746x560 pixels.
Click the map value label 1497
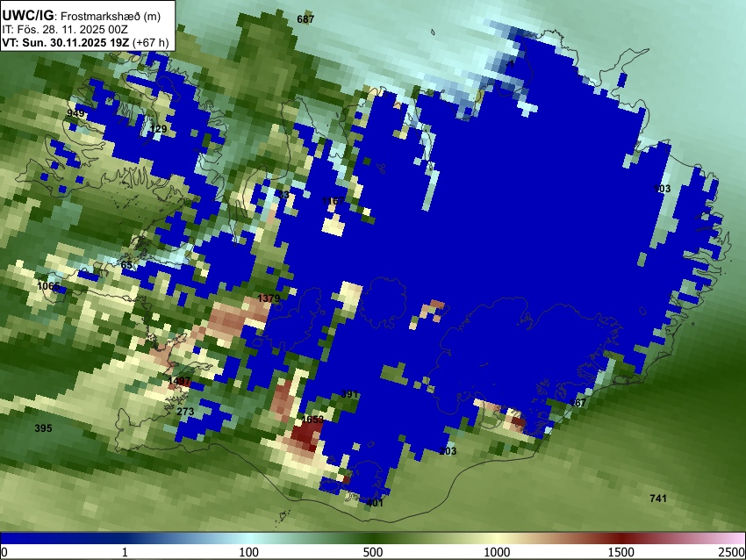tap(179, 381)
